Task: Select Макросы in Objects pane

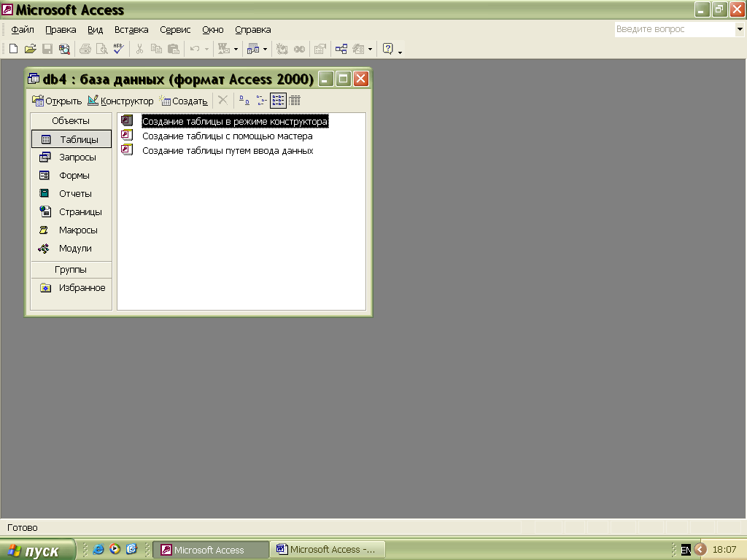Action: [71, 230]
